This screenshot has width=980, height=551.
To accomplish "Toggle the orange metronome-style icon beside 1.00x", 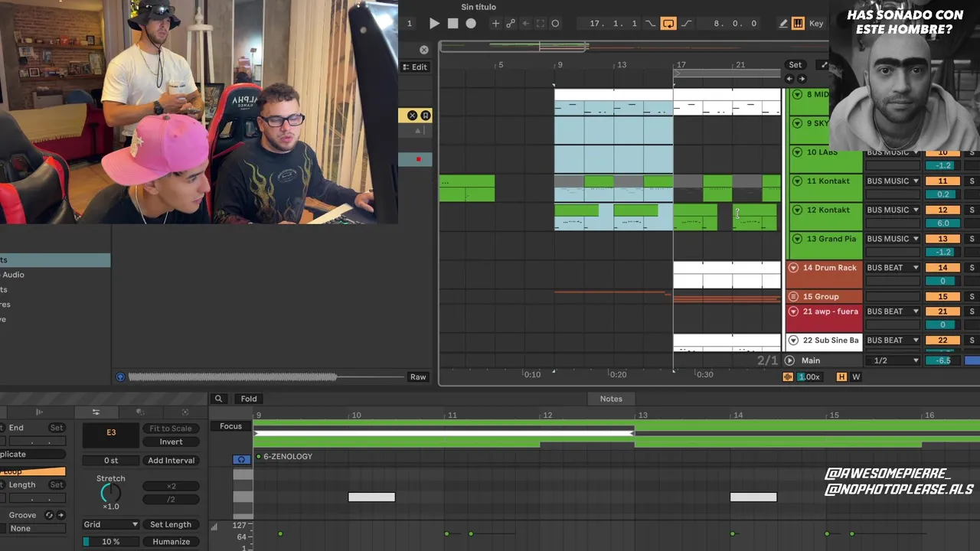I will (788, 377).
